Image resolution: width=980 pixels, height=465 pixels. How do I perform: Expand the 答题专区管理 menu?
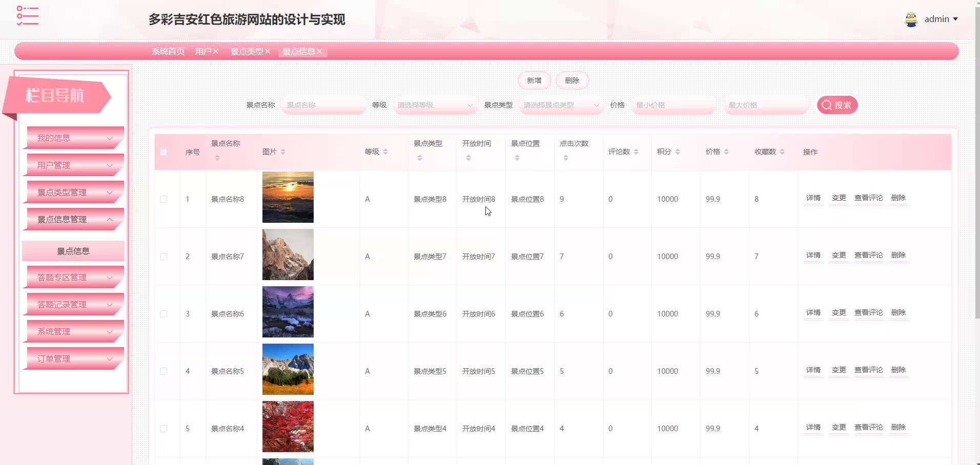pos(75,277)
